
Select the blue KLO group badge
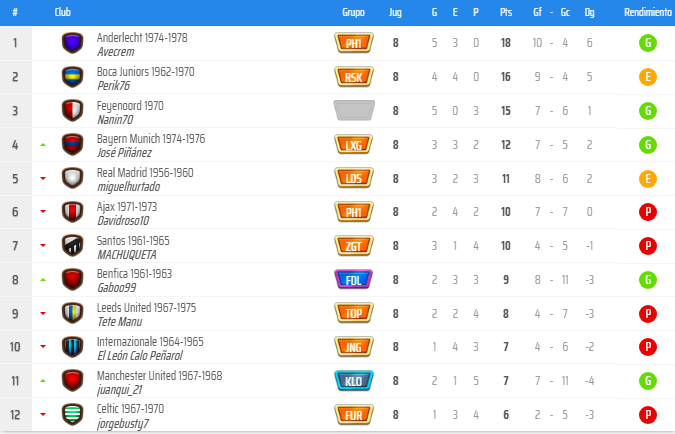pyautogui.click(x=353, y=381)
